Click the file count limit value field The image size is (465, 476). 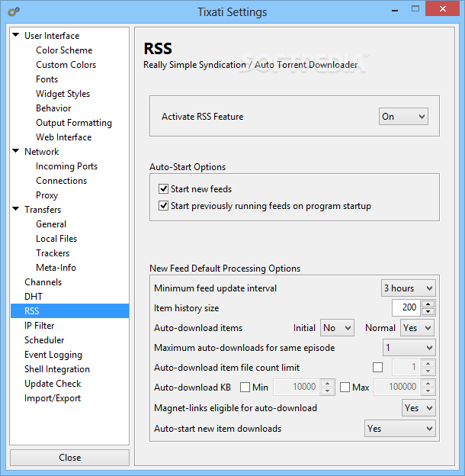click(406, 368)
